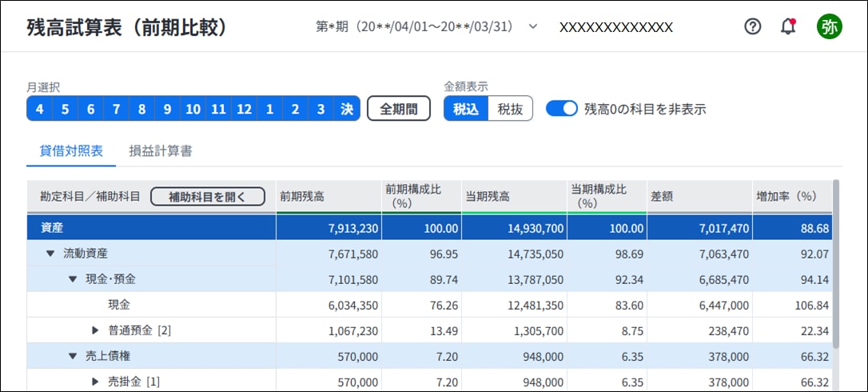Collapse the 流動資産 row
Image resolution: width=868 pixels, height=392 pixels.
coord(50,254)
